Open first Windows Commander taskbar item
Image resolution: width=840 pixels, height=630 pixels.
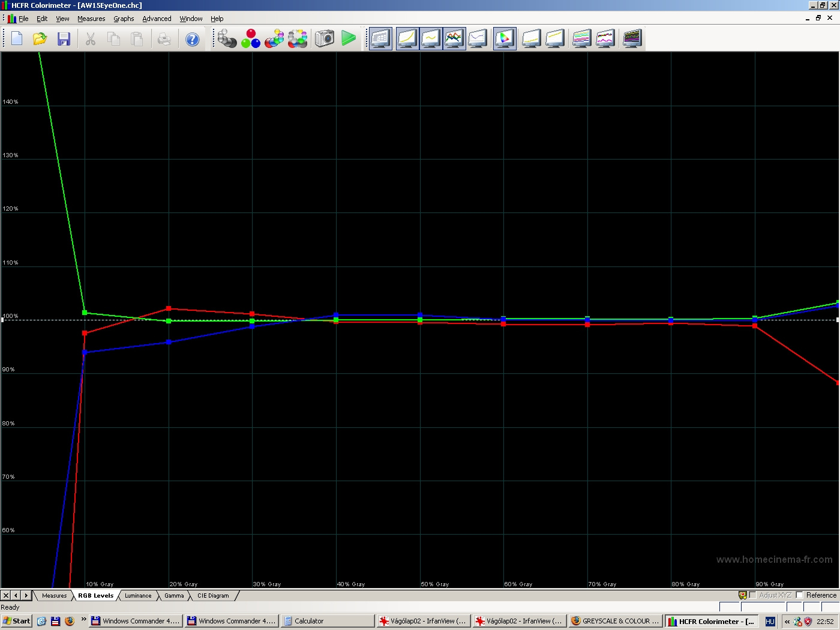[136, 621]
